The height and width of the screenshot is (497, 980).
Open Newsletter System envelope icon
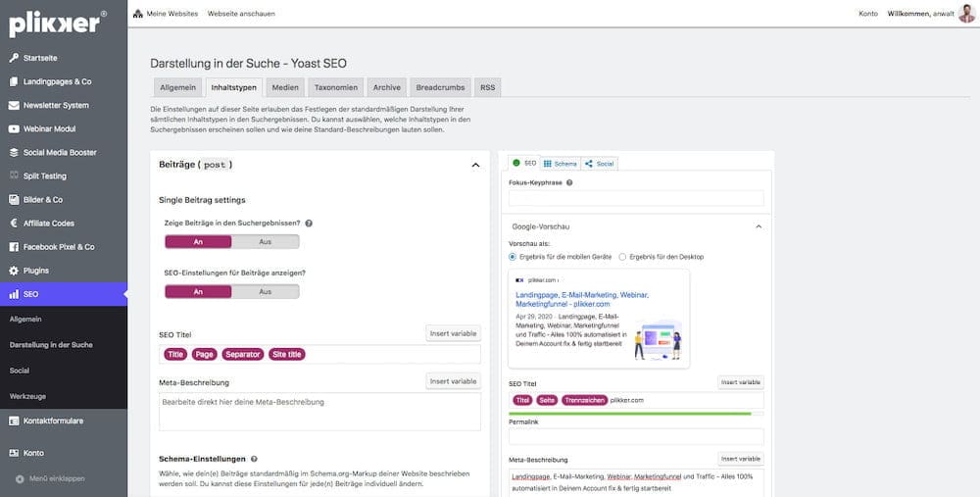[14, 105]
